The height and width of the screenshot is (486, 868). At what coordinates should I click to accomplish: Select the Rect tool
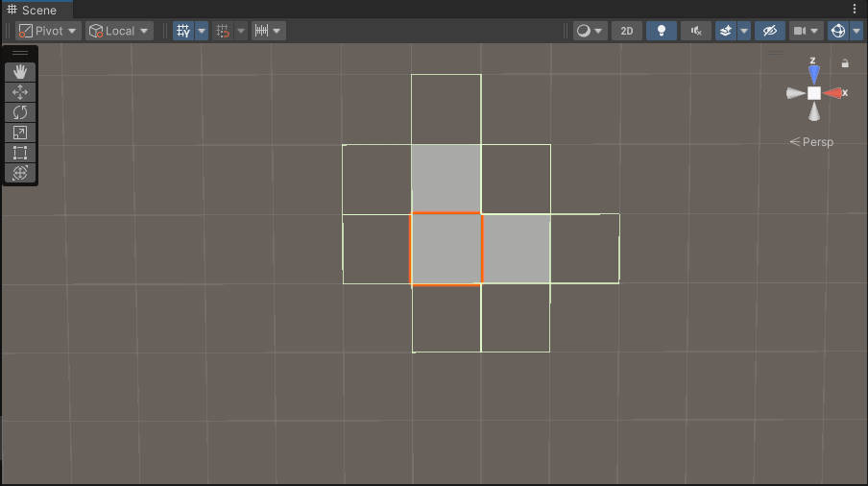(x=20, y=153)
